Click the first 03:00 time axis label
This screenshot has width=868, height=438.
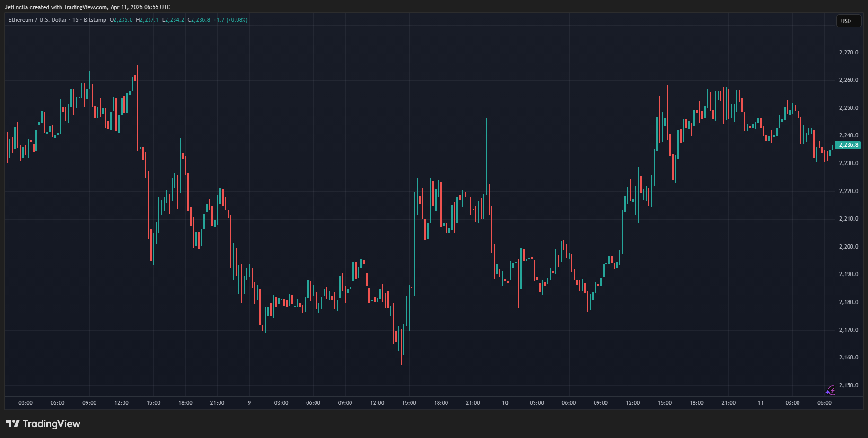coord(26,403)
